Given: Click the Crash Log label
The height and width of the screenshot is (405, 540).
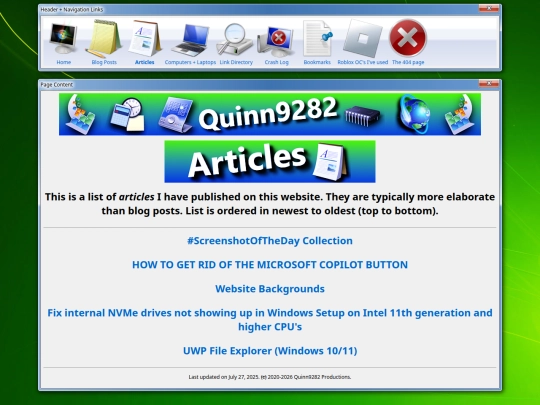Looking at the screenshot, I should [277, 62].
